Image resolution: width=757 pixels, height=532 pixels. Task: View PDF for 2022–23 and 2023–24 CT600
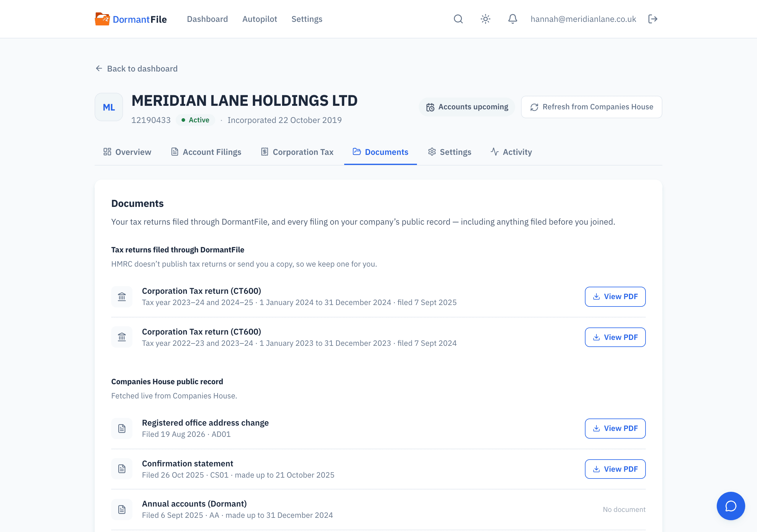point(615,337)
